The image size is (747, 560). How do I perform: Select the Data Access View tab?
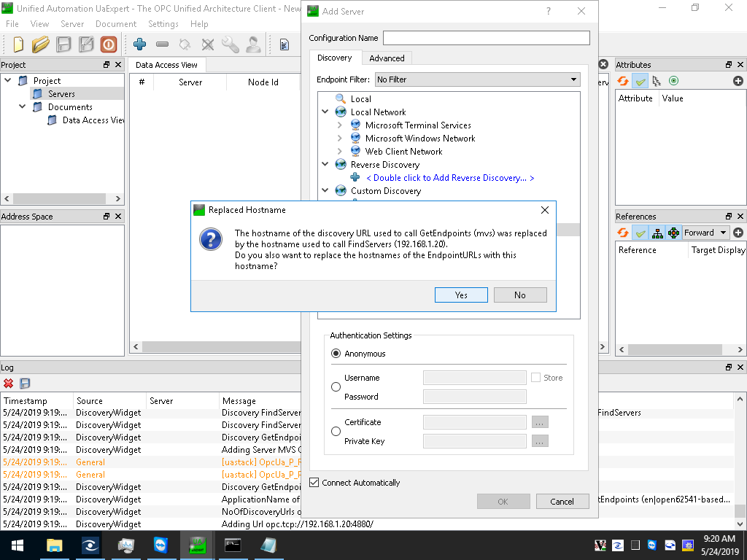tap(166, 65)
